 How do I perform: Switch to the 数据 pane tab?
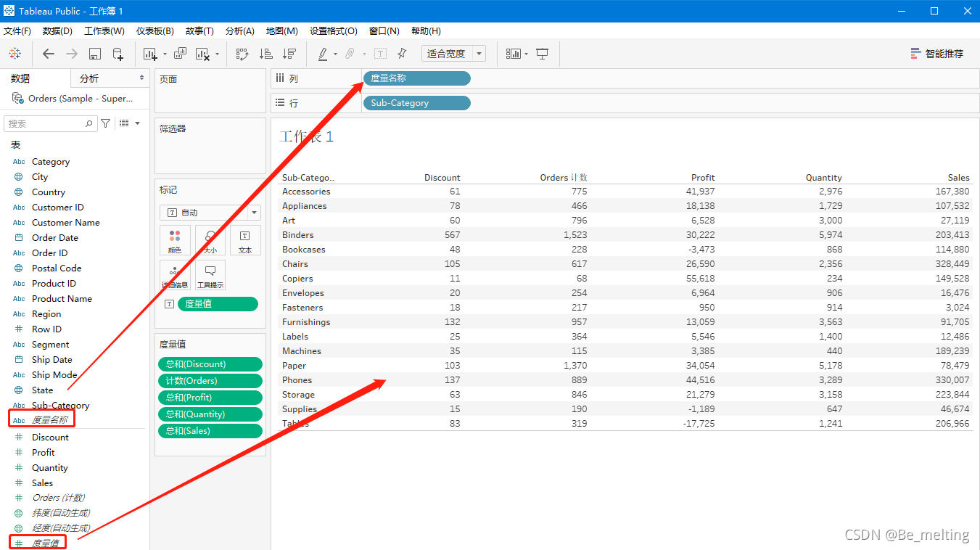coord(20,78)
